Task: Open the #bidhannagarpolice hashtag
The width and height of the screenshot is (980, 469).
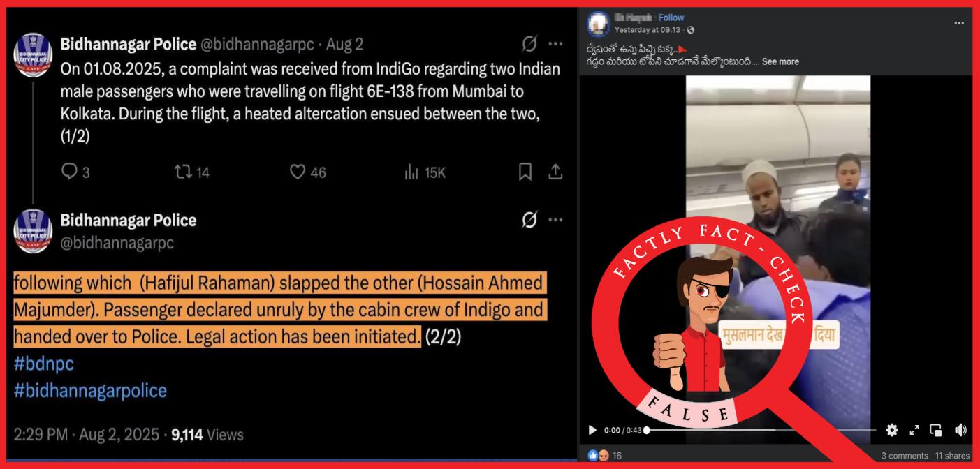Action: click(90, 390)
